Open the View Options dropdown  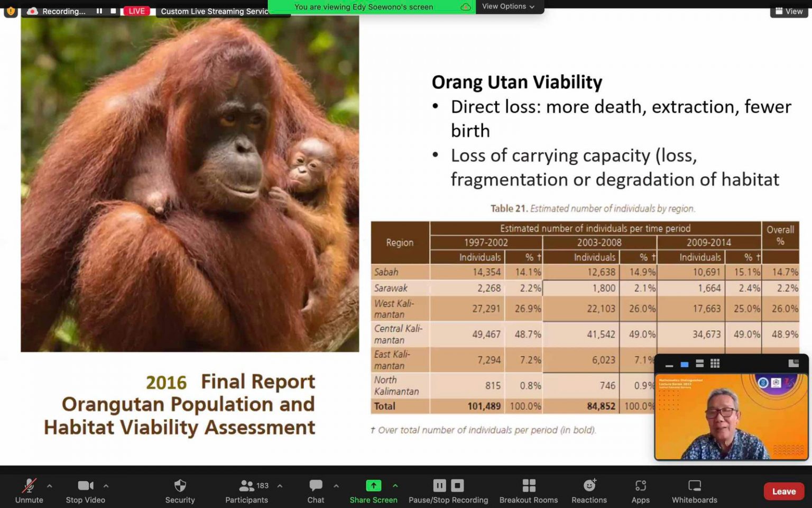click(508, 6)
